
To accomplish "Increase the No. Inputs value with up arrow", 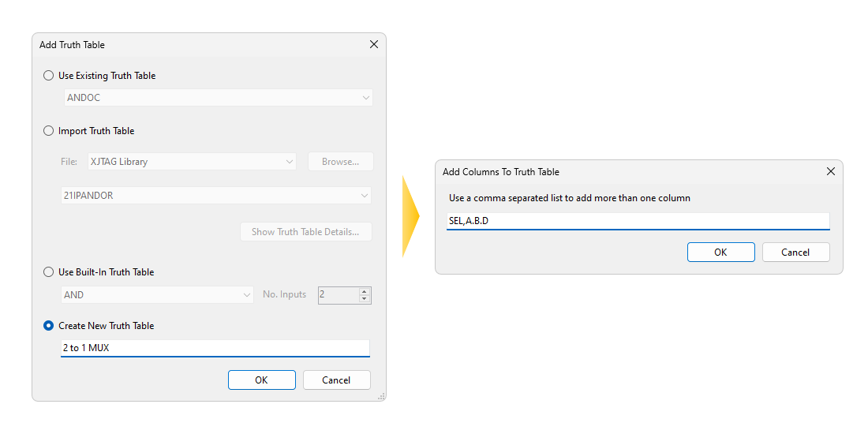I will 364,291.
